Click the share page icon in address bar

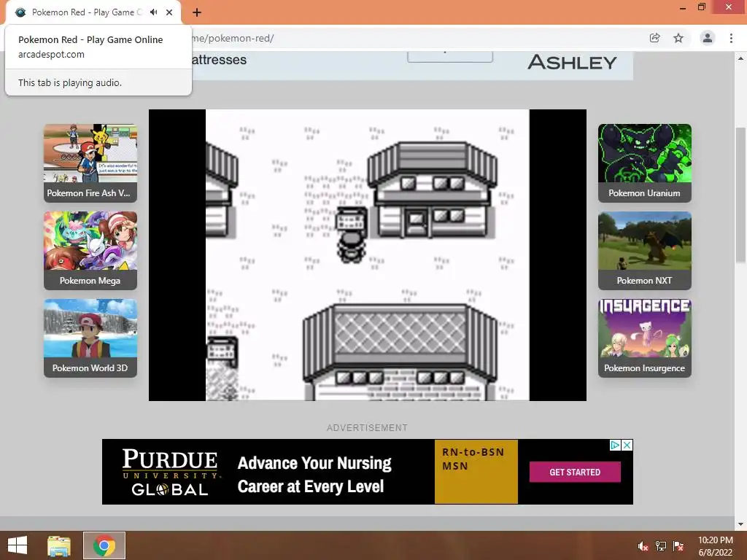point(654,38)
